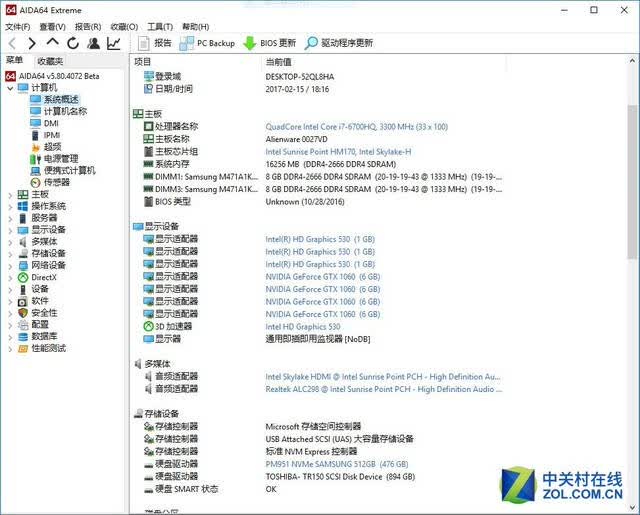Open the 文件(F) menu
This screenshot has height=515, width=640.
[x=18, y=27]
